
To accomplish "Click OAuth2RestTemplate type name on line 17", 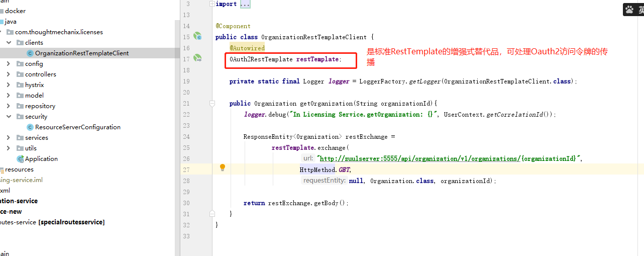I will point(261,59).
